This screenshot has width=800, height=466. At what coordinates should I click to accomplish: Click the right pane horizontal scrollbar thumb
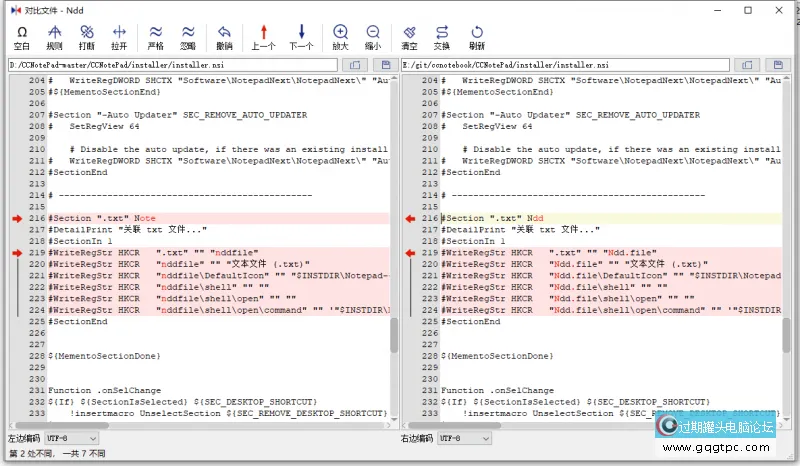tap(455, 425)
